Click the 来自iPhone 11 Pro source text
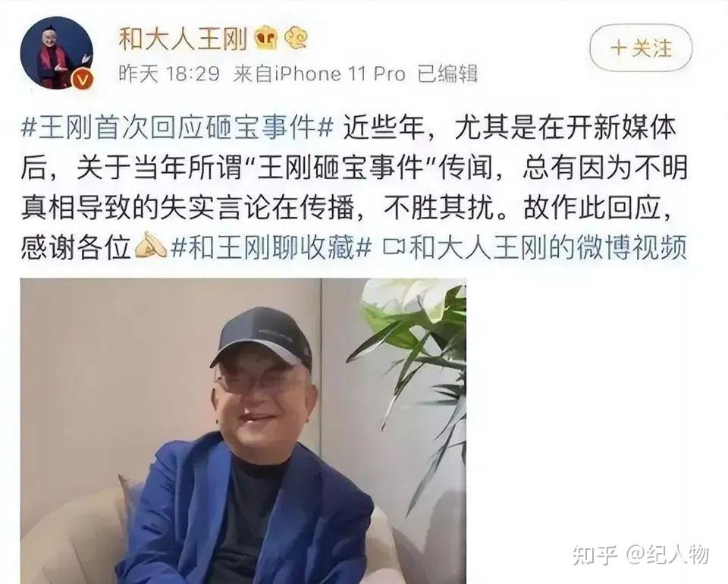 tap(319, 74)
